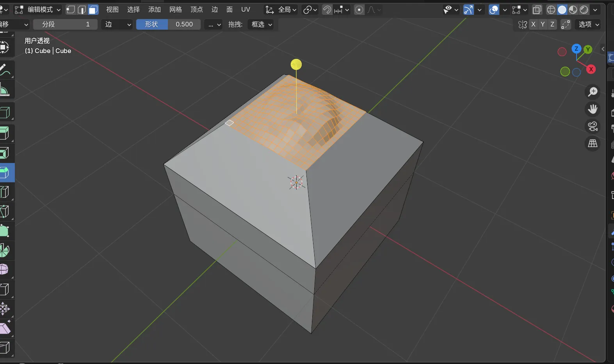The width and height of the screenshot is (614, 364).
Task: Click the zoom view magnifier icon
Action: pyautogui.click(x=593, y=92)
